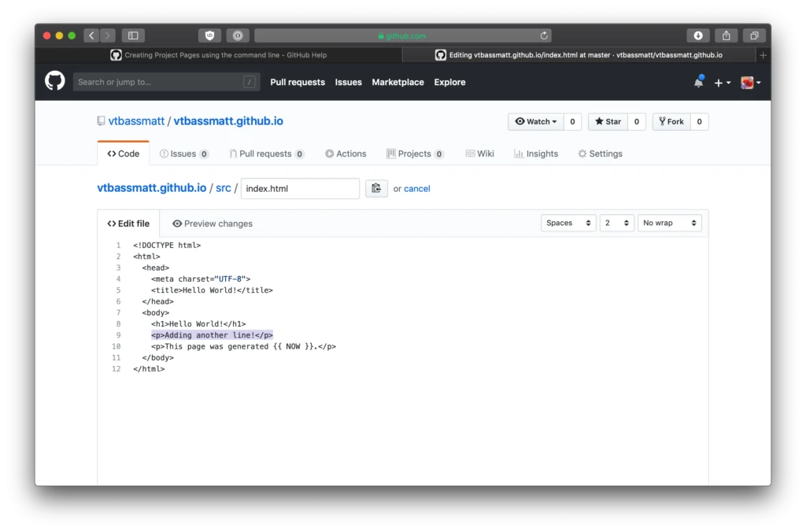The height and width of the screenshot is (532, 806).
Task: Expand the plus create-new menu
Action: (722, 83)
